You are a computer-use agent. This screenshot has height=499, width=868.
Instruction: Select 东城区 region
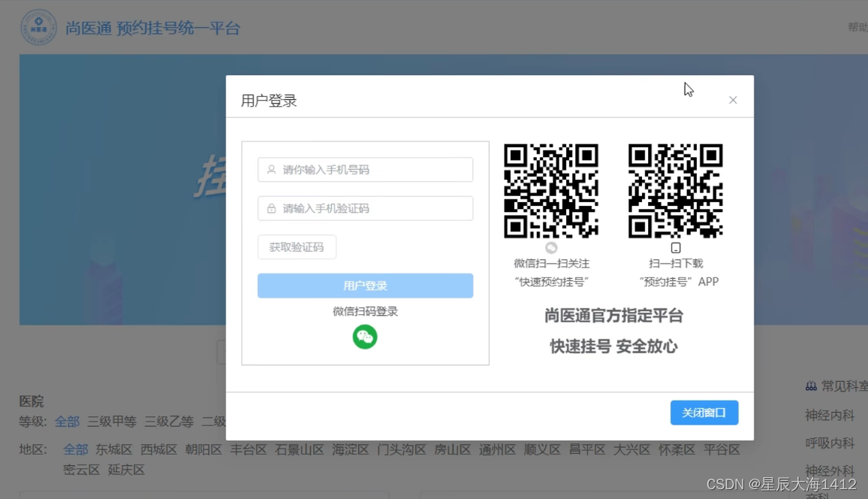113,449
